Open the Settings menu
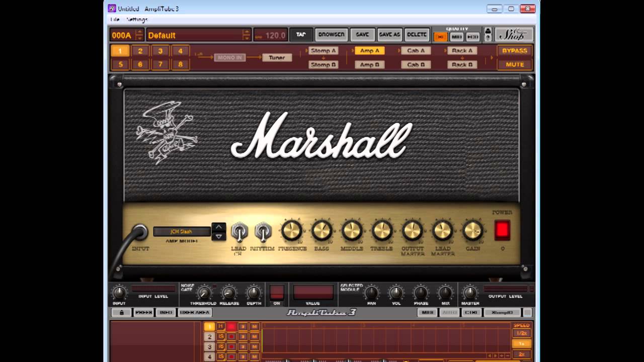The width and height of the screenshot is (644, 362). coord(137,19)
